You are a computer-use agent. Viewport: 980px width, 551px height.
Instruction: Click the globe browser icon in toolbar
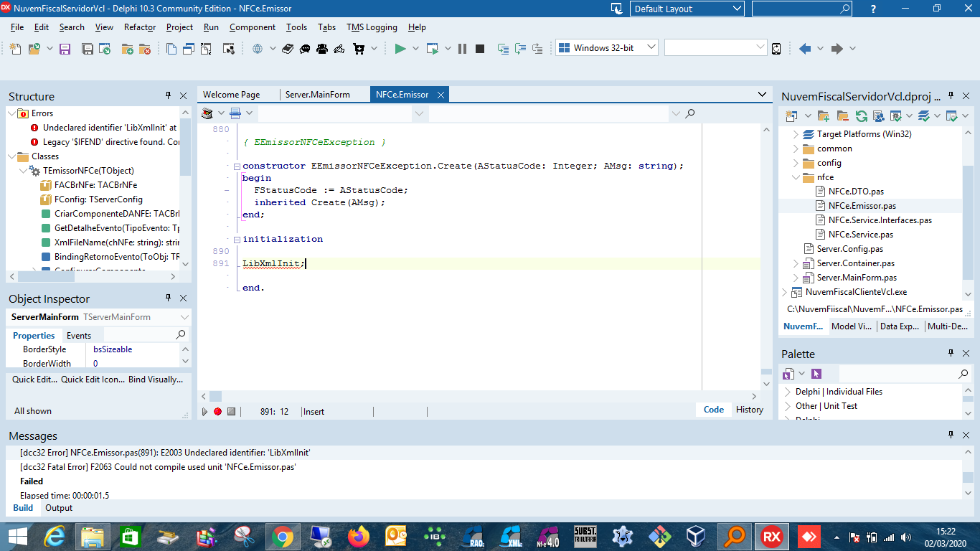[x=258, y=49]
